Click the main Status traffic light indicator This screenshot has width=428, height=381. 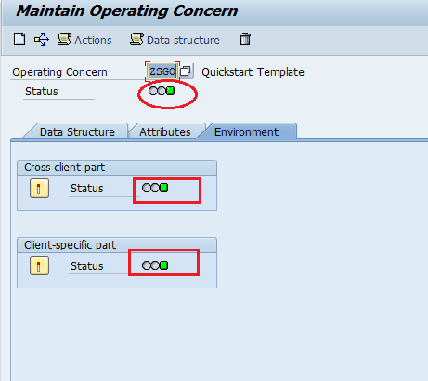coord(162,91)
